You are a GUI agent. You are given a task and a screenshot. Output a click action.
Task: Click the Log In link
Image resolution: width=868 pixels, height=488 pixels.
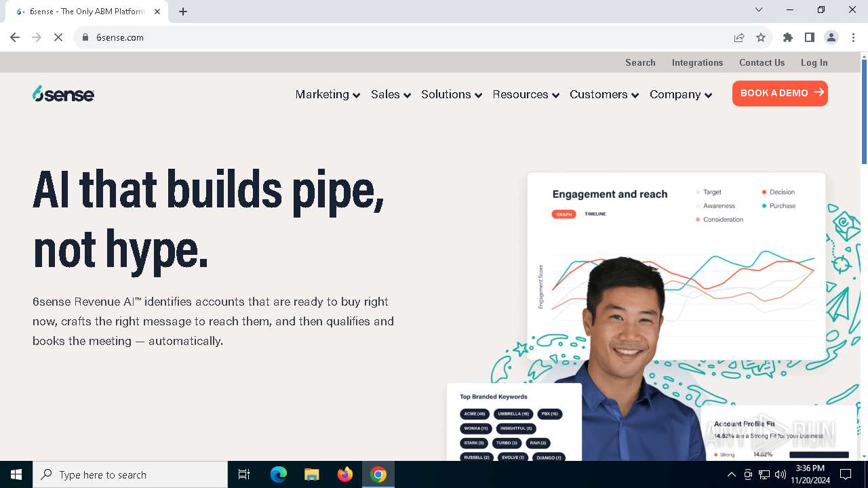814,62
